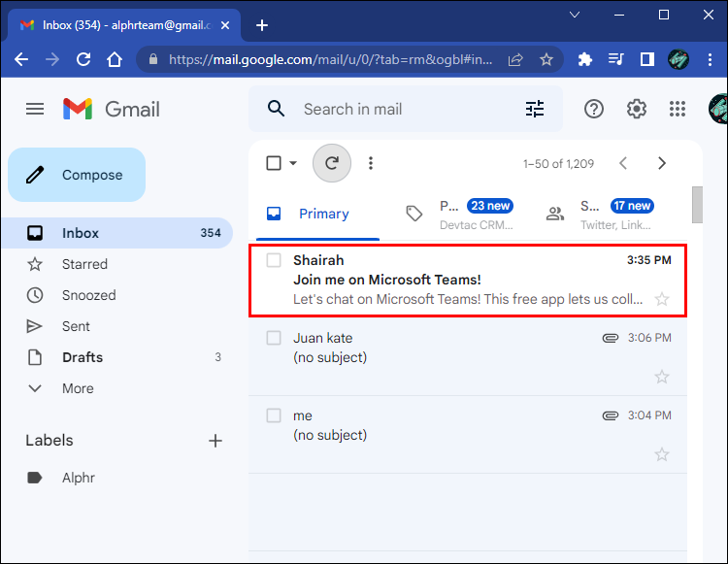Go to browser home page

click(x=115, y=59)
